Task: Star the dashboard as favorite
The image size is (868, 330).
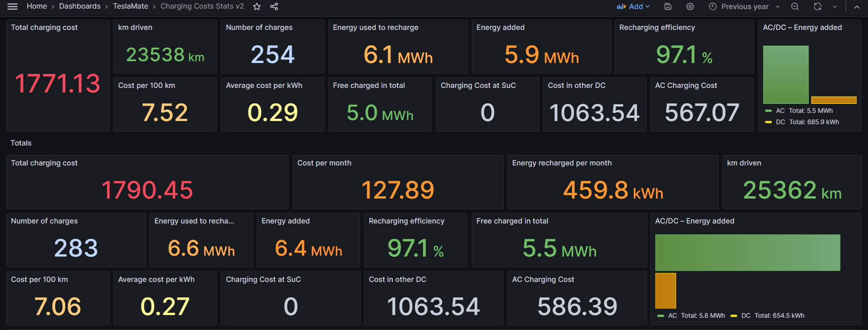Action: [x=257, y=6]
